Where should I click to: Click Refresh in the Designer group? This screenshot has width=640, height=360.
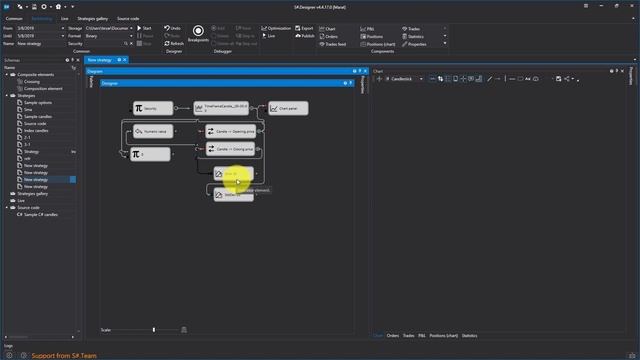tap(174, 43)
